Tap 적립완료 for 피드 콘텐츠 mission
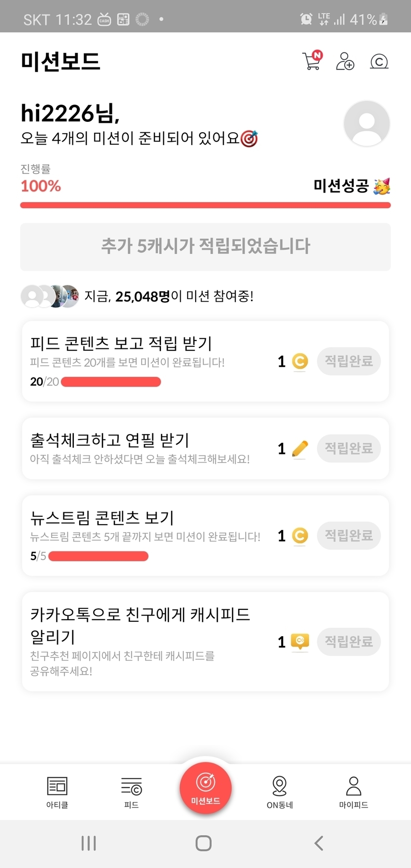Viewport: 411px width, 868px height. [x=349, y=361]
